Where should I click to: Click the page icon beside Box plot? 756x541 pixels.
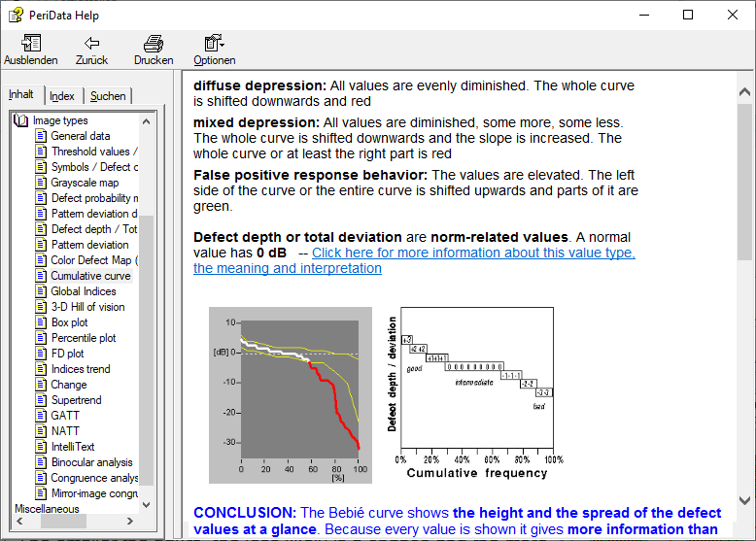41,322
